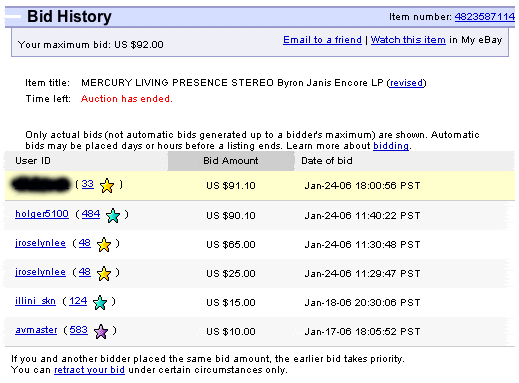
Task: Click Email to a friend link
Action: (x=322, y=40)
